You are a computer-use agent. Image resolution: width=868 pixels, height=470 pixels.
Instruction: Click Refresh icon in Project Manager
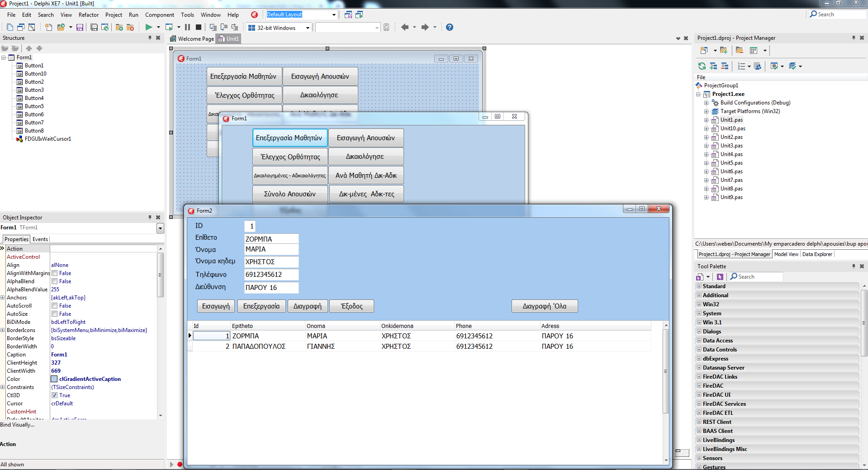click(702, 66)
